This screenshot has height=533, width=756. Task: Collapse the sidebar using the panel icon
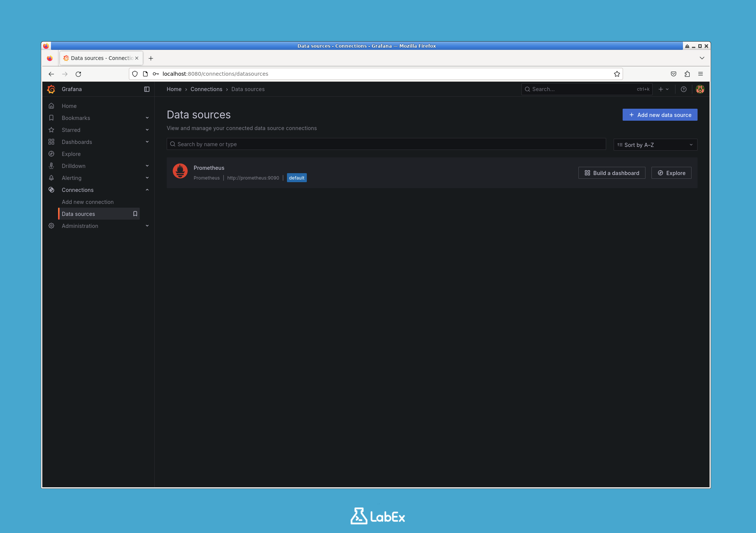point(146,89)
